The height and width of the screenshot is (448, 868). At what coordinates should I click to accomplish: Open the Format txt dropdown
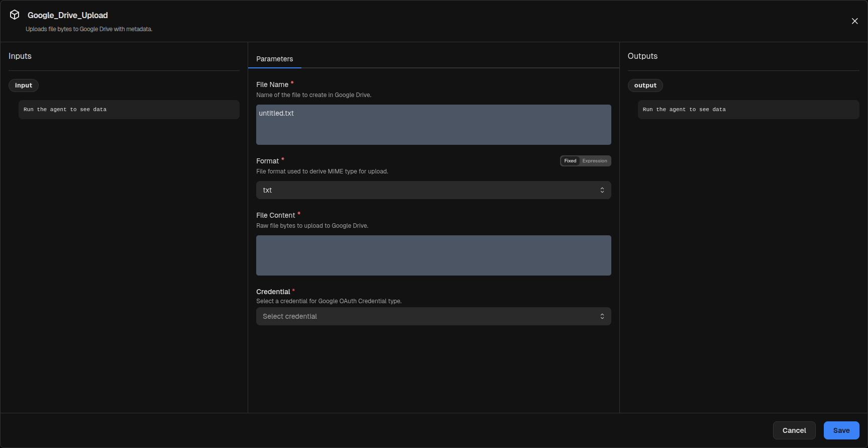433,190
